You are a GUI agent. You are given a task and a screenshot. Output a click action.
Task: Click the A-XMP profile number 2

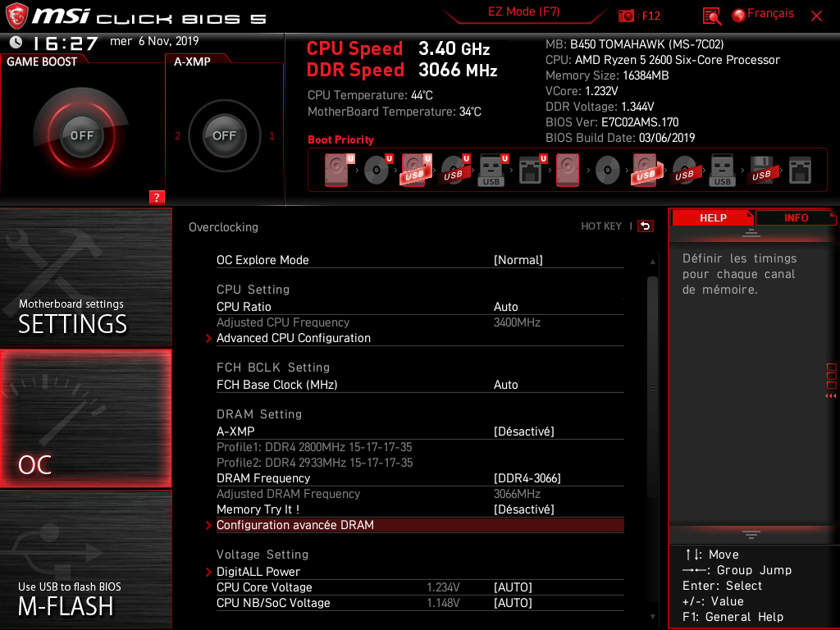(x=177, y=135)
